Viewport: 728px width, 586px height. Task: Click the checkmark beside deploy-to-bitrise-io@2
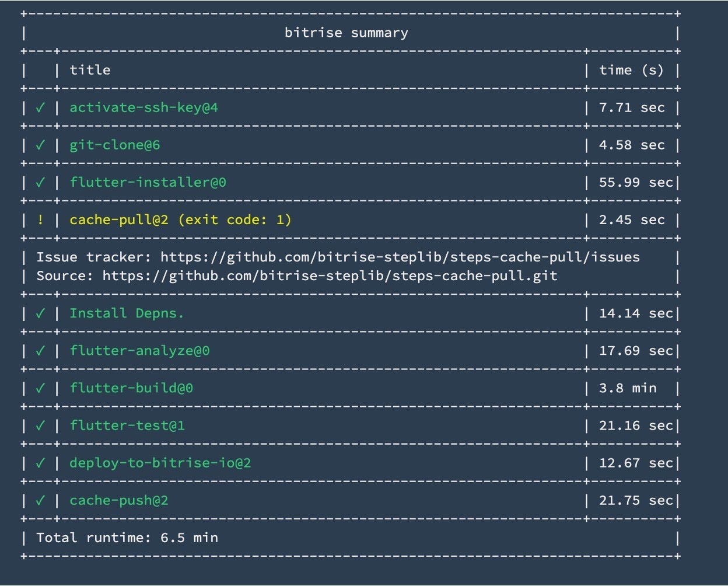[40, 463]
